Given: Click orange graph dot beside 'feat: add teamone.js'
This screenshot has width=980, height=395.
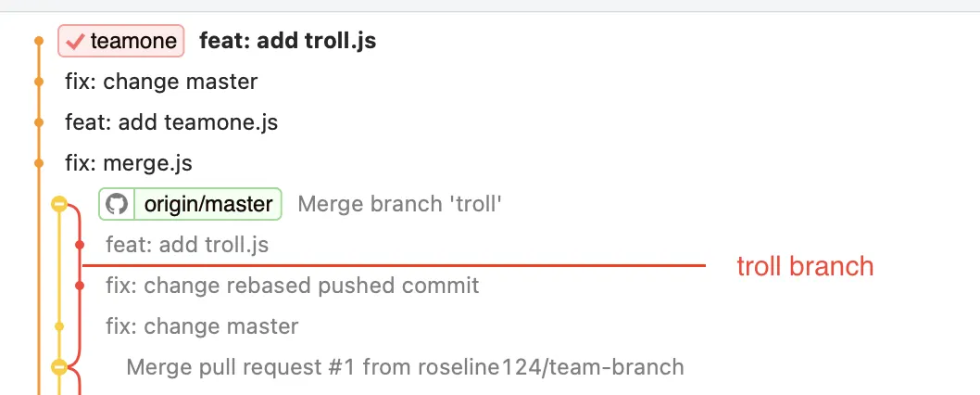Looking at the screenshot, I should 39,122.
